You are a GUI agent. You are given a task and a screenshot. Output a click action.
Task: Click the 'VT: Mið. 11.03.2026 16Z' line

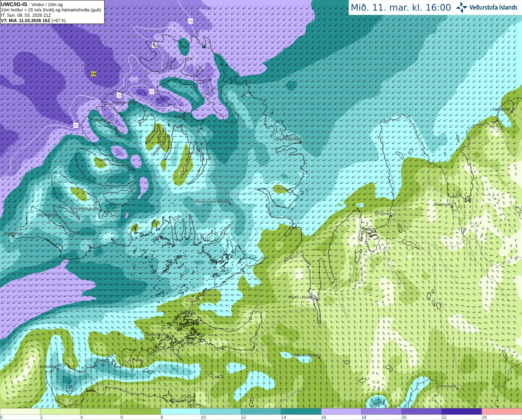[x=33, y=20]
